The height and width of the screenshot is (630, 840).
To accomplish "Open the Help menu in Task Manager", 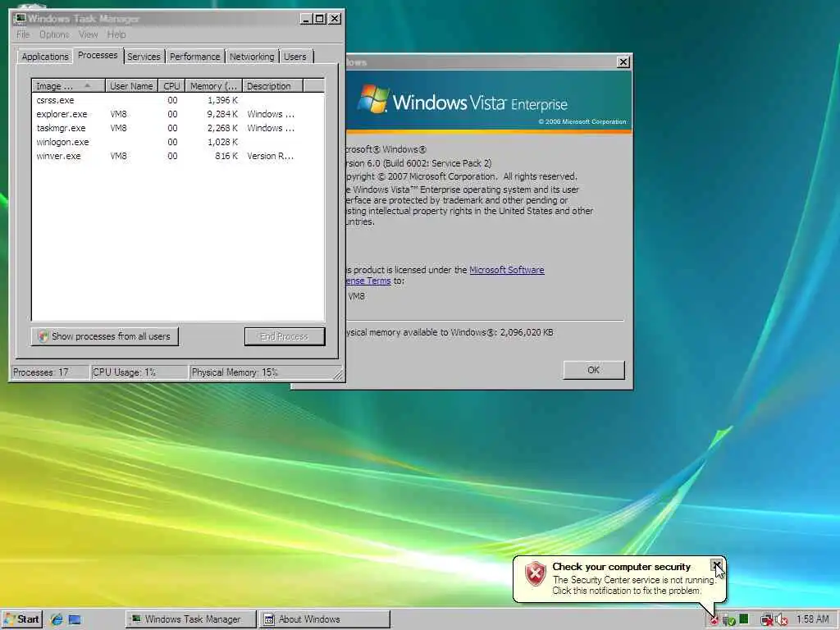I will tap(116, 34).
